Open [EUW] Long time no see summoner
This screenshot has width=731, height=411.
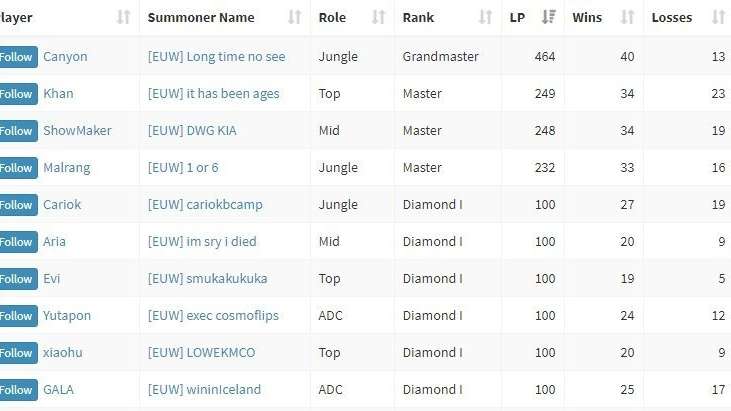coord(216,57)
